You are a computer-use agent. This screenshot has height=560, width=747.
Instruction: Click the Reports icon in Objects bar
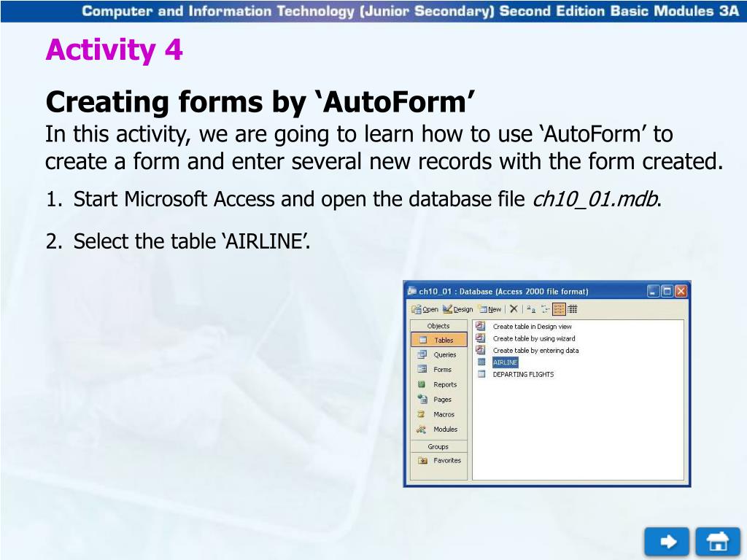tap(422, 384)
